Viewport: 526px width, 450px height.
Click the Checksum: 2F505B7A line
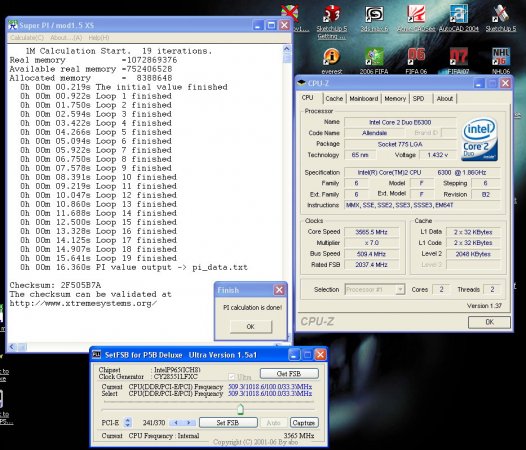click(x=55, y=285)
